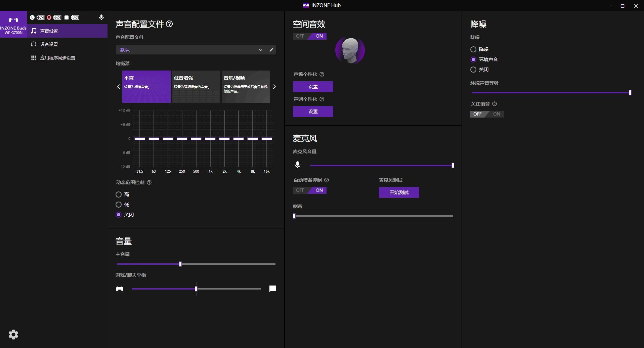Open the 设备设置 menu item
The image size is (644, 348).
coord(49,44)
